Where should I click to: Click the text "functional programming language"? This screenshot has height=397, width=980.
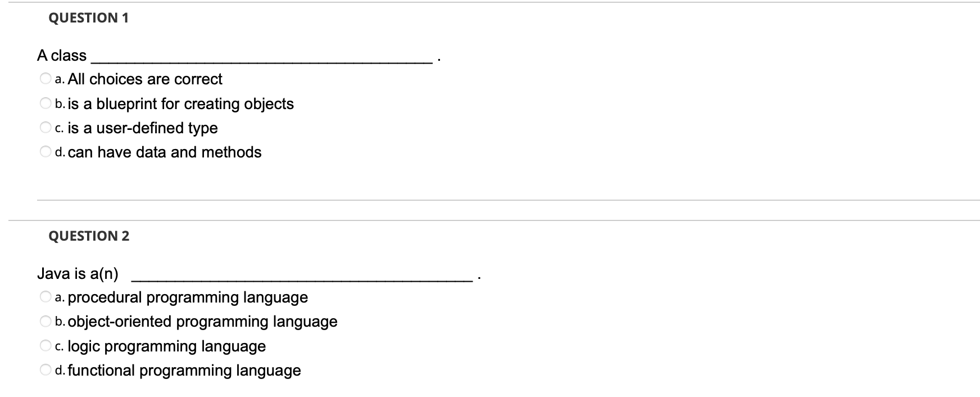coord(184,369)
